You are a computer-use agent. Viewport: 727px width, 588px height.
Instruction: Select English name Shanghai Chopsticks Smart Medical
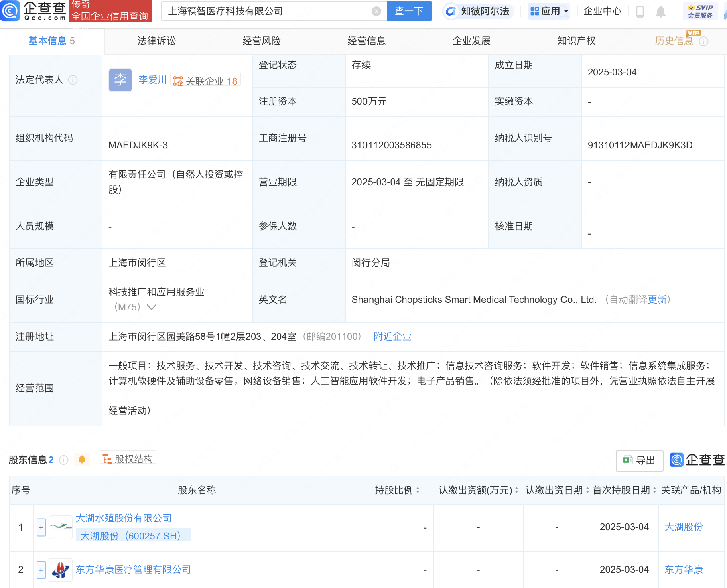(474, 300)
